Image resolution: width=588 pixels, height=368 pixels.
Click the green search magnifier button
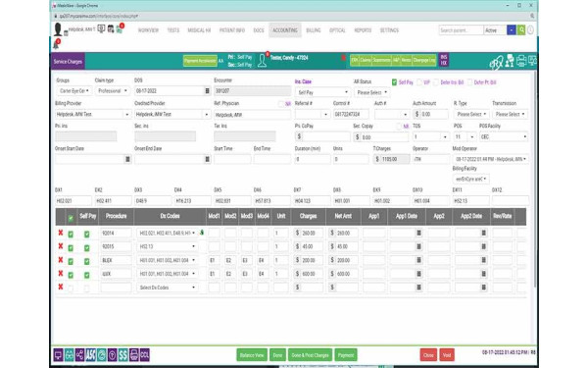click(x=521, y=30)
